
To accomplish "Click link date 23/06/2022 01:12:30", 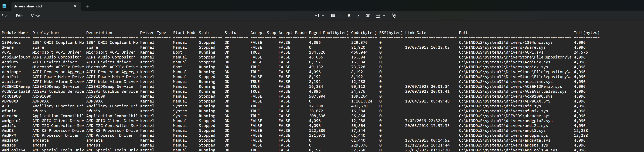I will pos(427,150).
